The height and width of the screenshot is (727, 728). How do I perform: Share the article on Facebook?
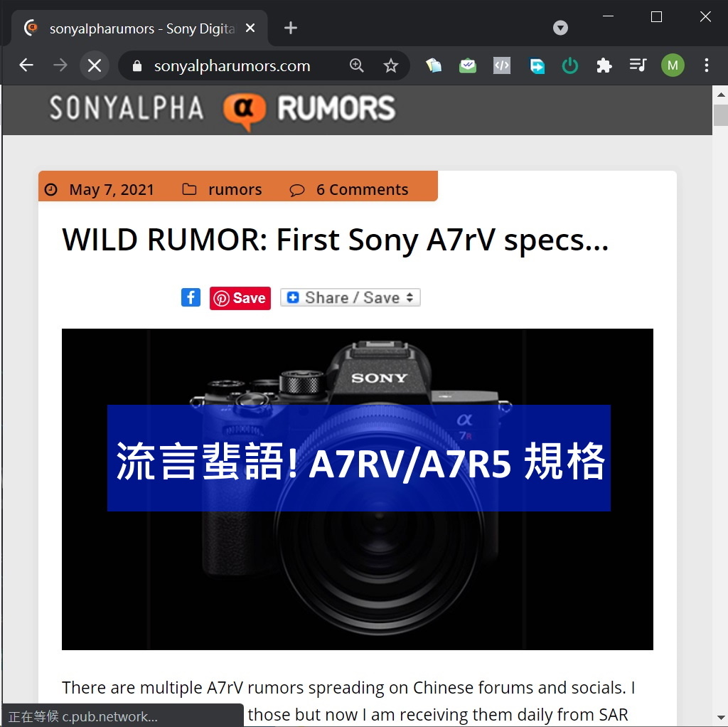coord(191,297)
